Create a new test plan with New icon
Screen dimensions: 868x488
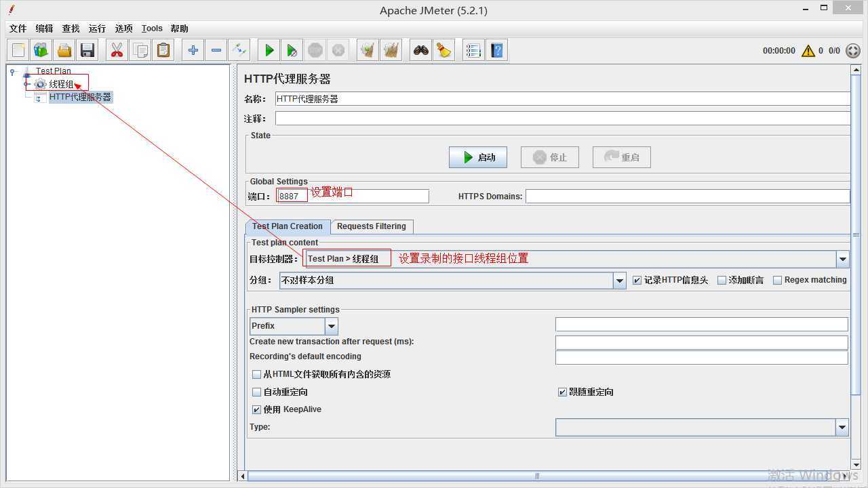(x=18, y=50)
